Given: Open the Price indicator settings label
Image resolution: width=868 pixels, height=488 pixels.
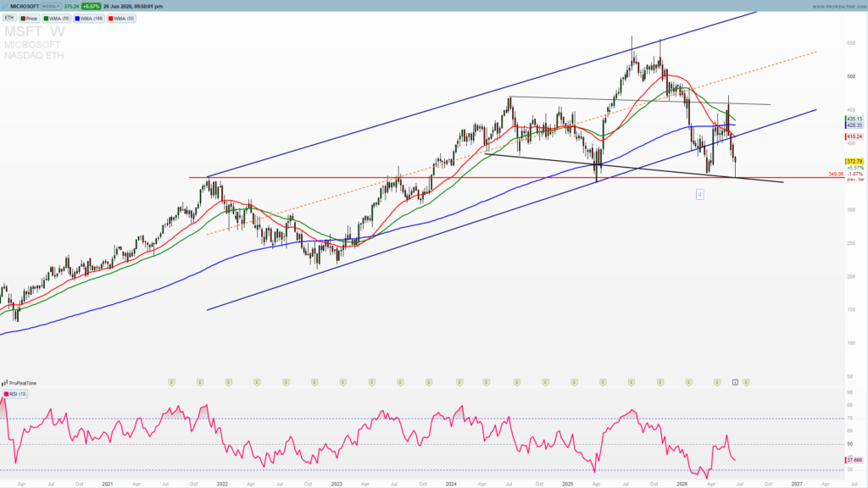Looking at the screenshot, I should [x=29, y=19].
